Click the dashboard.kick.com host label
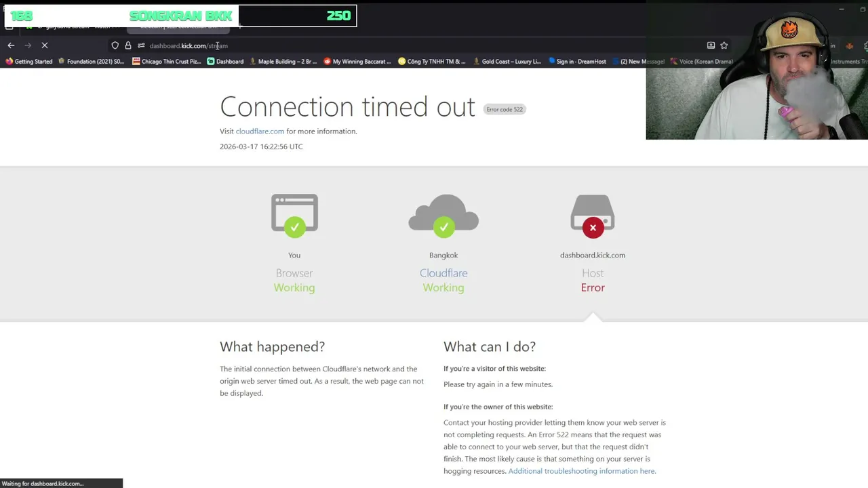 point(593,256)
